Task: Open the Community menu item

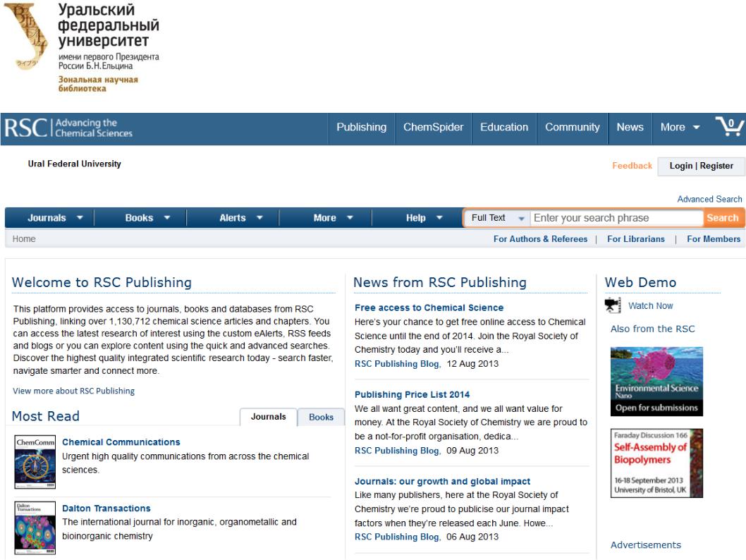Action: (573, 127)
